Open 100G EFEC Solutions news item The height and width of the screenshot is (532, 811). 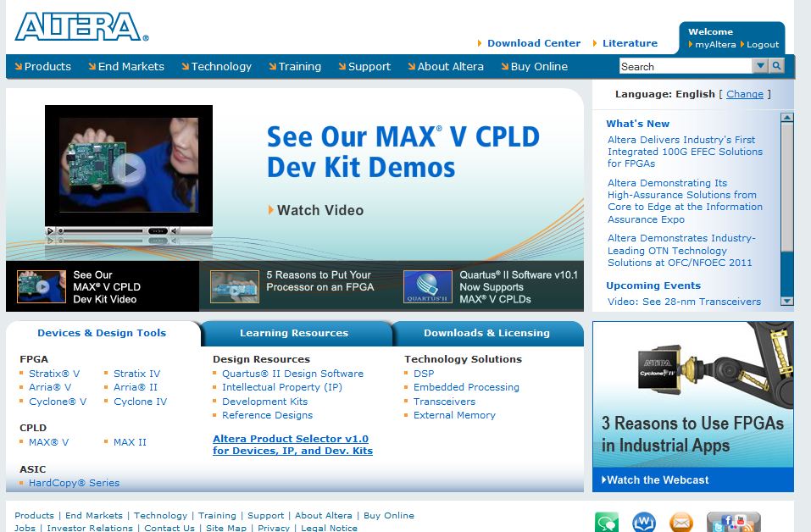point(685,152)
